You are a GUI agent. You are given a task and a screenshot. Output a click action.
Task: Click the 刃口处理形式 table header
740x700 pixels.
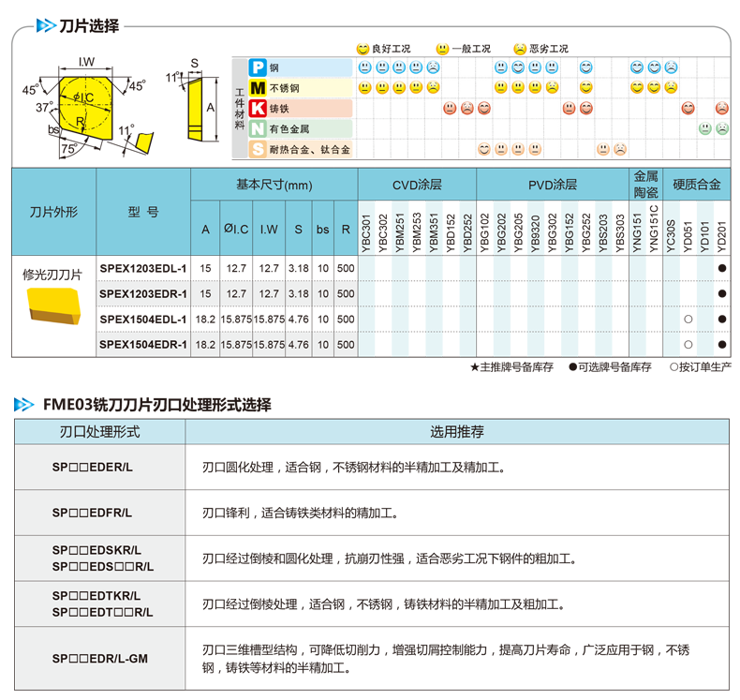tap(99, 431)
